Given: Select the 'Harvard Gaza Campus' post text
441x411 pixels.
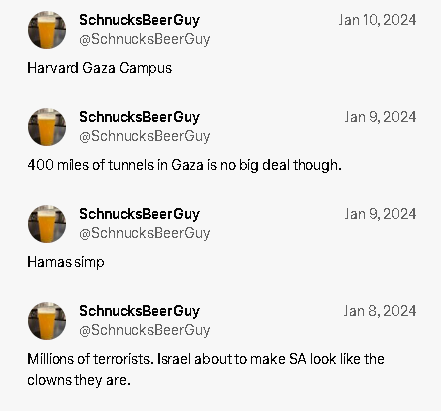Looking at the screenshot, I should click(x=100, y=68).
